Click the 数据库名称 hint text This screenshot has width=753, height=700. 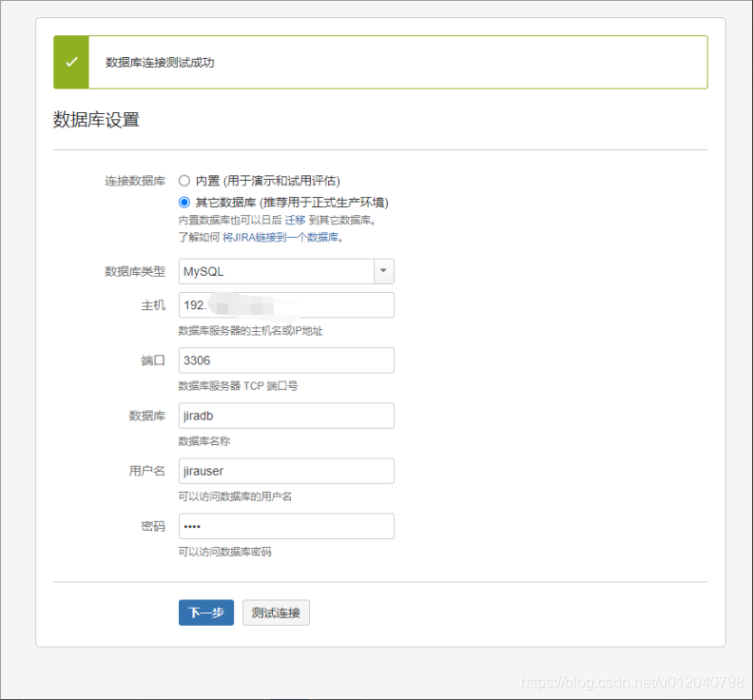click(204, 441)
